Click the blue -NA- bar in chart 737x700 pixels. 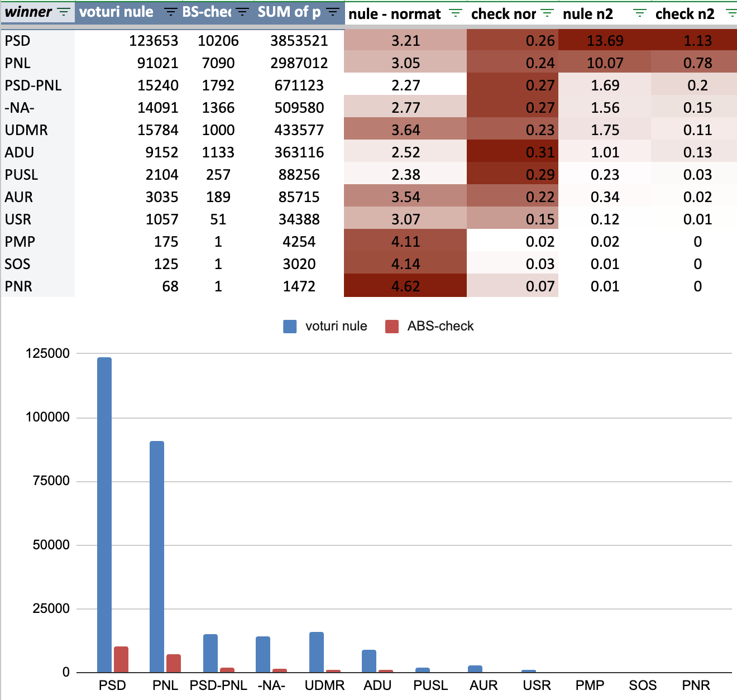click(263, 654)
